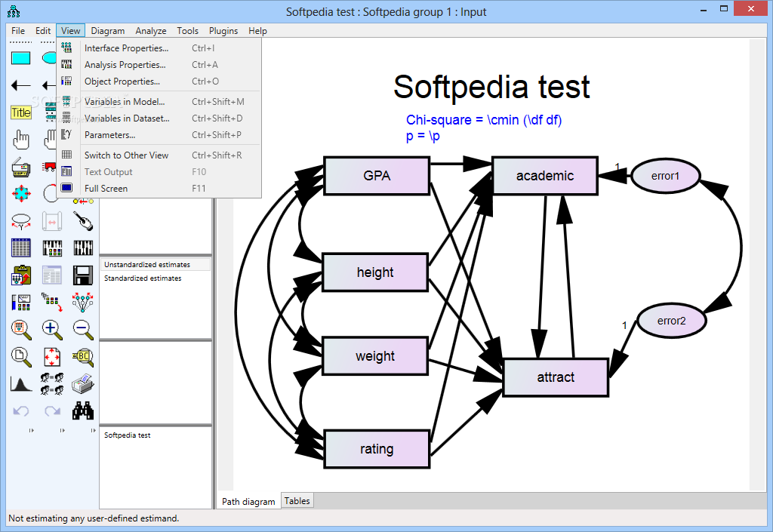Open the Diagram menu
Viewport: 773px width, 532px height.
[x=107, y=30]
